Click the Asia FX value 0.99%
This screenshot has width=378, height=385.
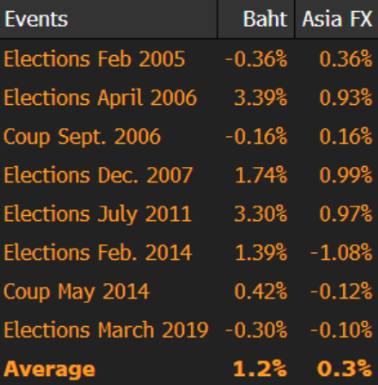[x=346, y=175]
